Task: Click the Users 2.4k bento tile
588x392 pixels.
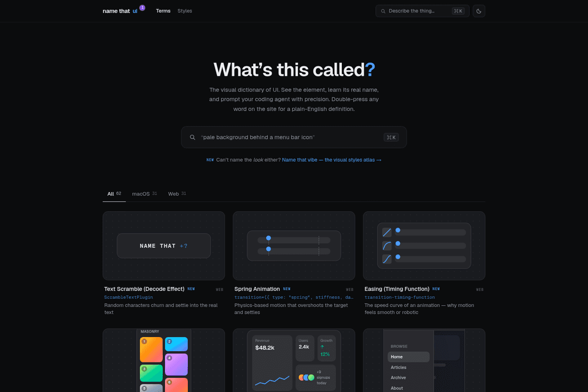Action: tap(305, 348)
